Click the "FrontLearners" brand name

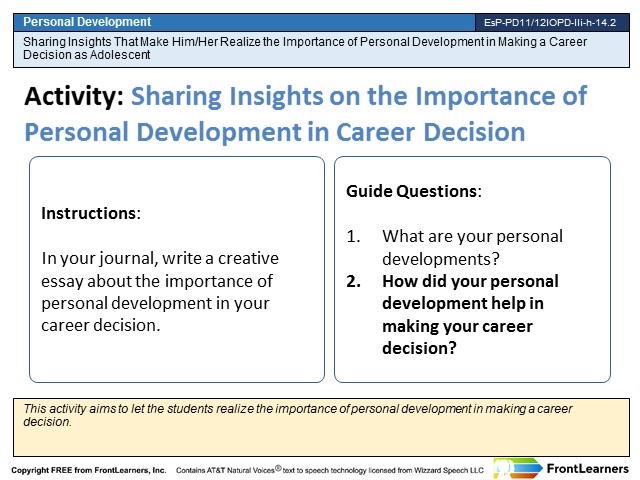(x=587, y=469)
